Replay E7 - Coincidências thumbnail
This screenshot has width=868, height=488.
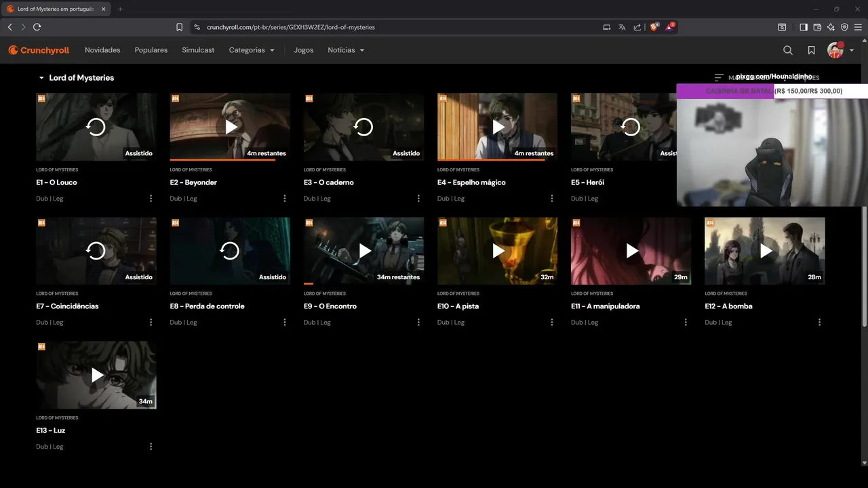coord(96,251)
